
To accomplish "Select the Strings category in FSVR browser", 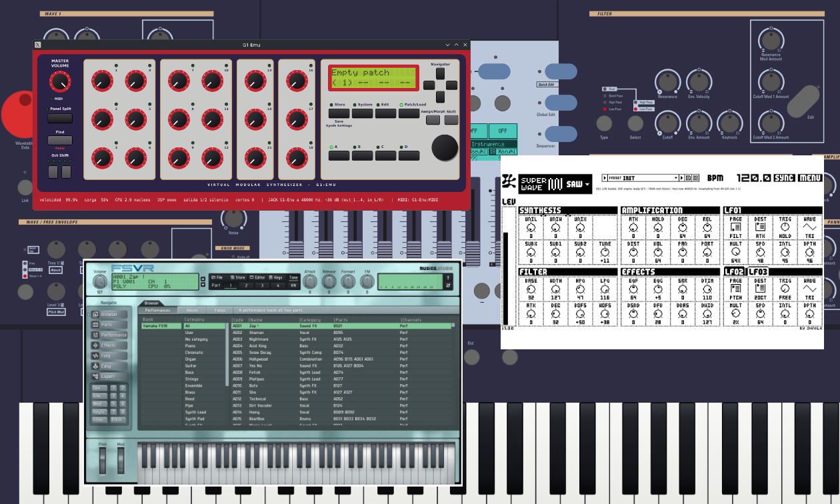I will pyautogui.click(x=203, y=379).
